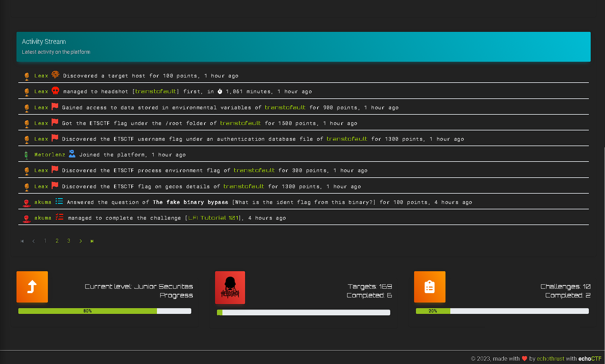Click the 20% challenges progress bar
The width and height of the screenshot is (605, 364).
[x=502, y=311]
